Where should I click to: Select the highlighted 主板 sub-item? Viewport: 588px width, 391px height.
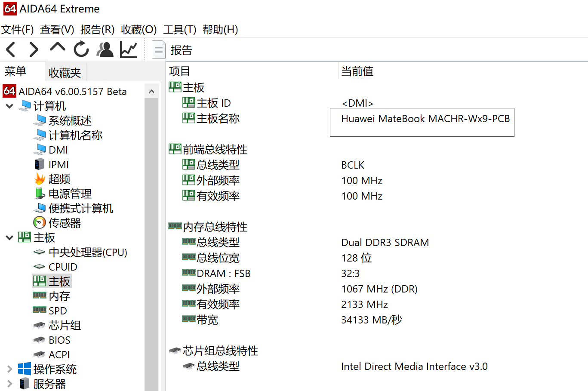tap(52, 281)
